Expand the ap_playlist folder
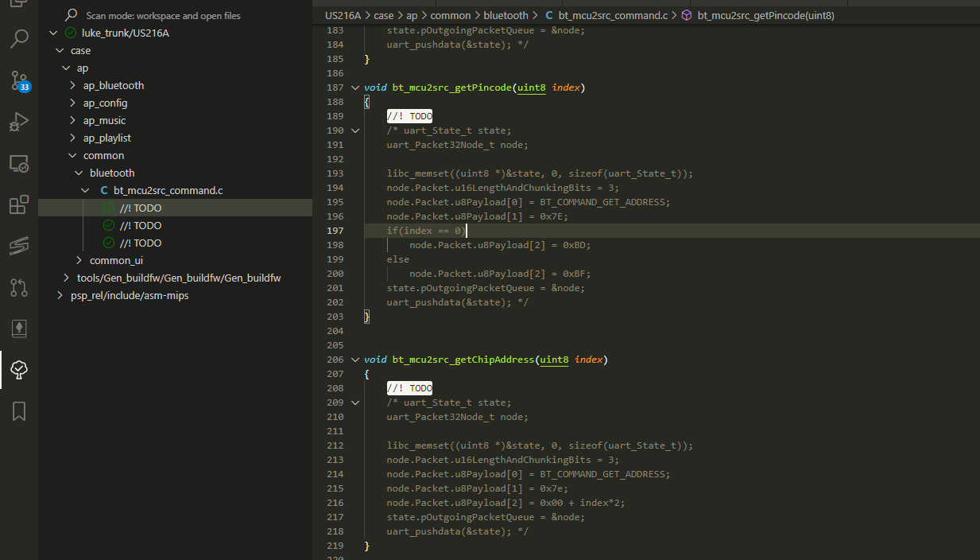The width and height of the screenshot is (980, 560). pos(72,138)
